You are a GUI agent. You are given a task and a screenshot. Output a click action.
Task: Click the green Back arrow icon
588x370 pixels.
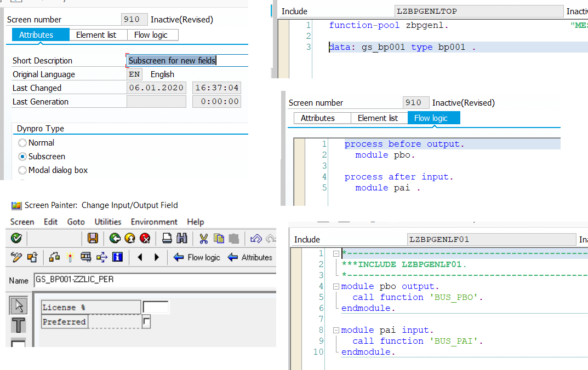click(x=115, y=238)
